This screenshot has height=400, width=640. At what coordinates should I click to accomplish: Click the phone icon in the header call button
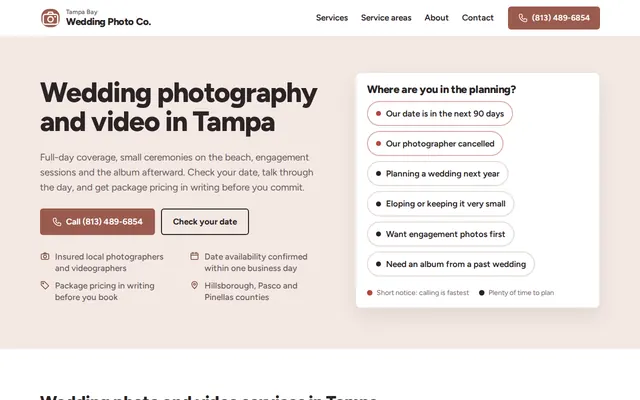pyautogui.click(x=523, y=18)
